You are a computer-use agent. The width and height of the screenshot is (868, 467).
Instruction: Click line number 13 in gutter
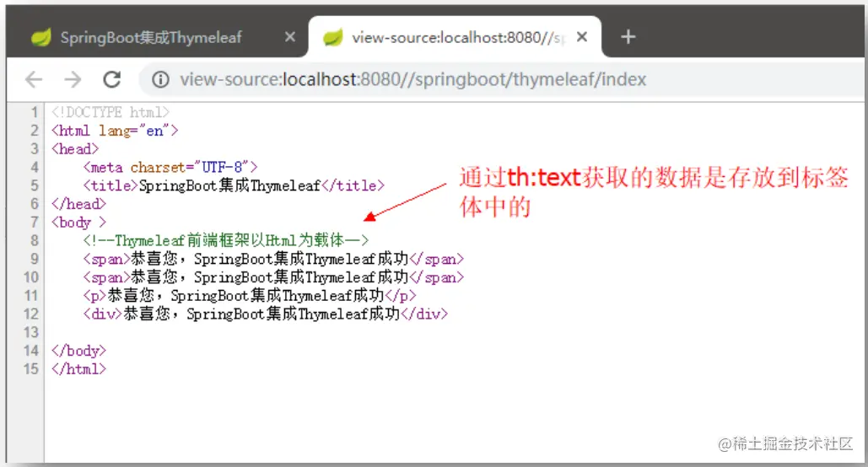click(31, 332)
